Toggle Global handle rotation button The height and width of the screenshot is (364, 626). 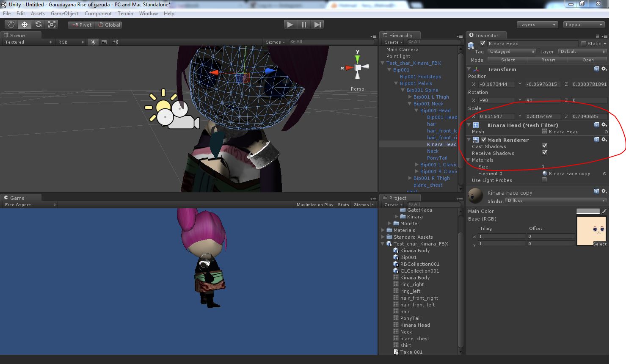pyautogui.click(x=109, y=25)
